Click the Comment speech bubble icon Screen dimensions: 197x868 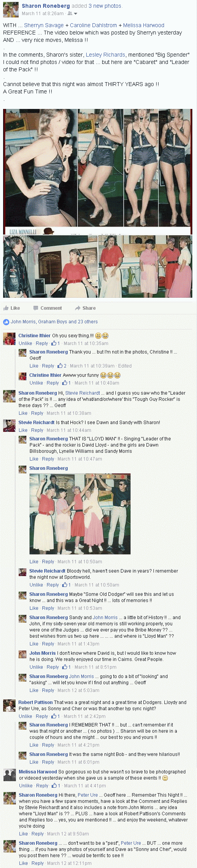tap(36, 308)
